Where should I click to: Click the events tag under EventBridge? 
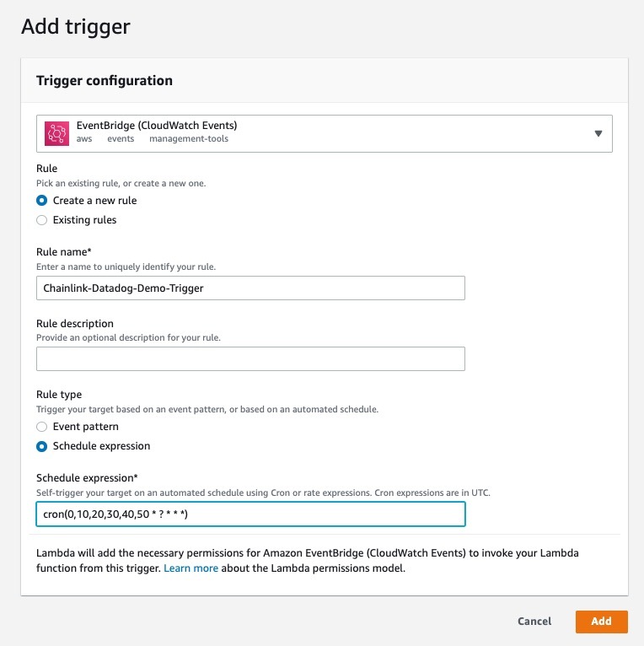pyautogui.click(x=121, y=139)
